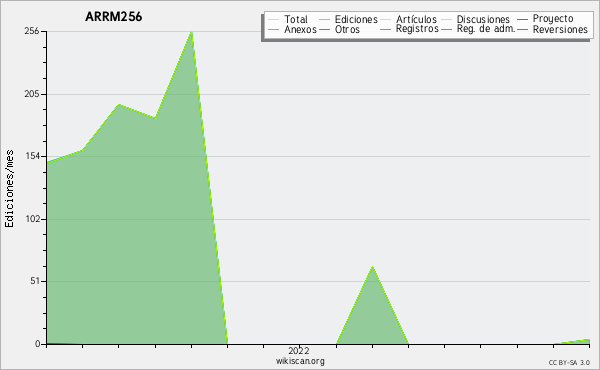Select the Registros legend label
Viewport: 600px width, 370px height.
pos(417,29)
